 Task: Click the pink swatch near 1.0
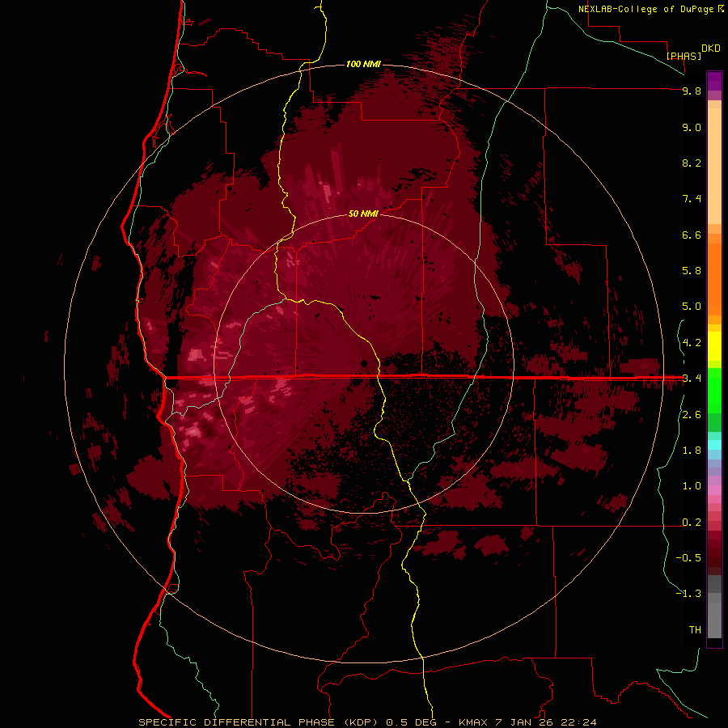pos(714,490)
